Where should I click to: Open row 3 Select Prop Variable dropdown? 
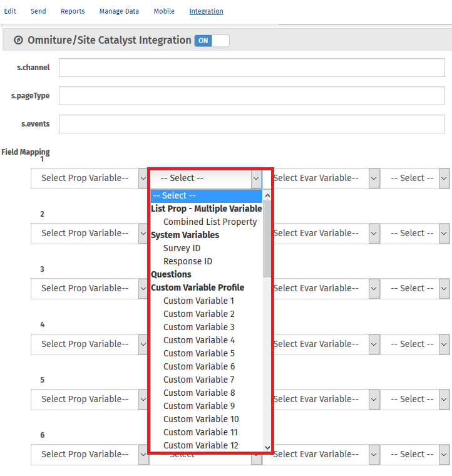pos(89,288)
